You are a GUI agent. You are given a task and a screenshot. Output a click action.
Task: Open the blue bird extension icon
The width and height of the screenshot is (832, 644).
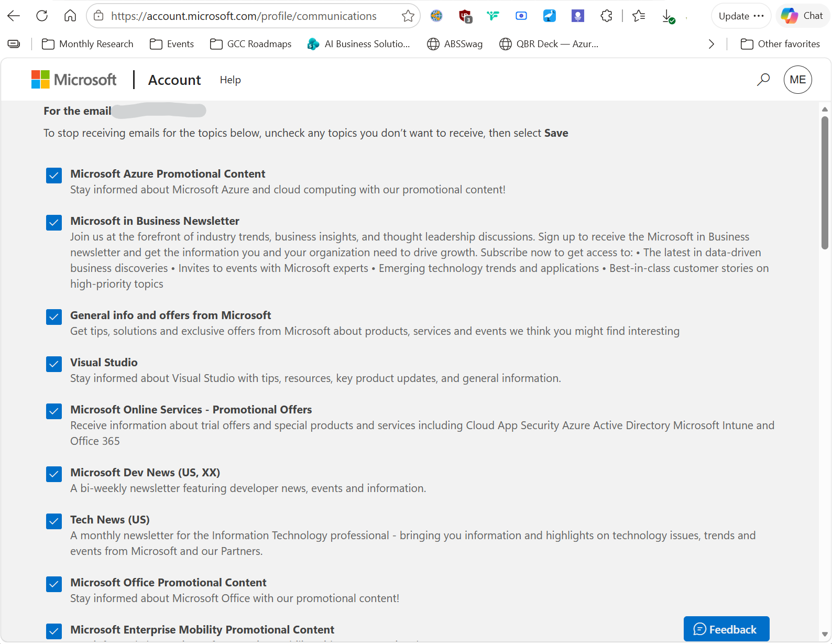click(x=550, y=16)
